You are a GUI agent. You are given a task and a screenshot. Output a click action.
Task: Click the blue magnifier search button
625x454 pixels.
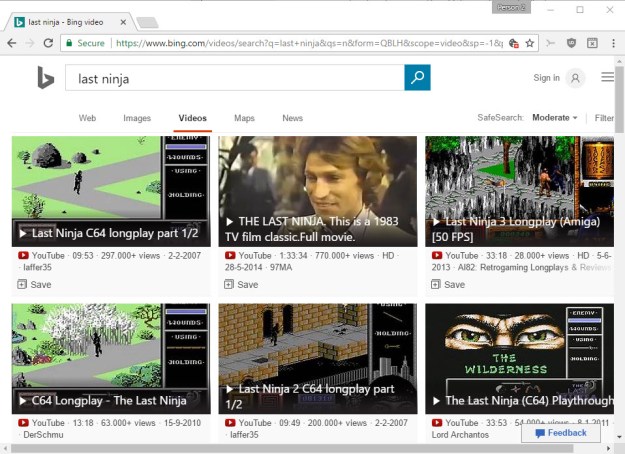click(417, 77)
